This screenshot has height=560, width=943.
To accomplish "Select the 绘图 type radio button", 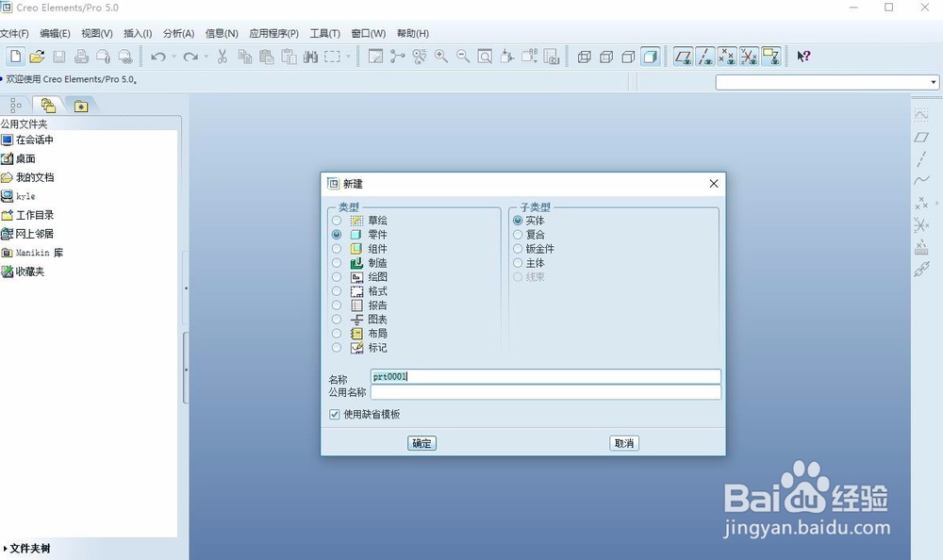I will click(337, 276).
